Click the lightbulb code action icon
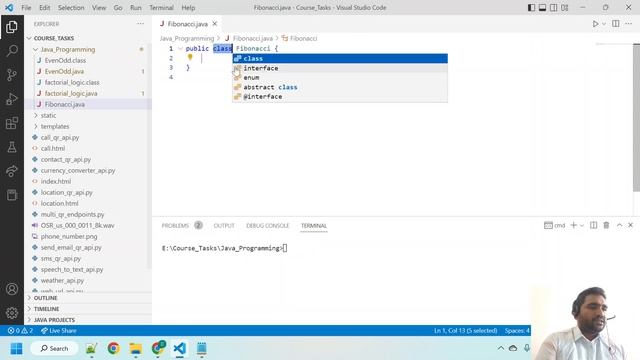This screenshot has width=640, height=360. [190, 58]
